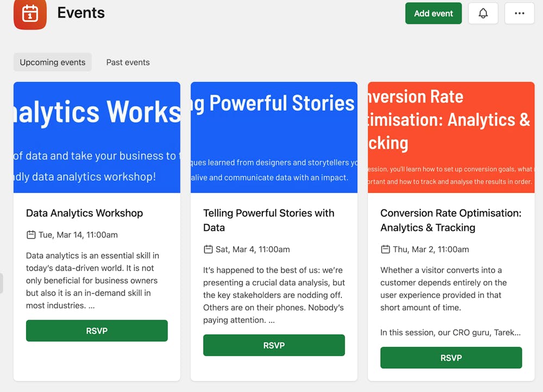
Task: Click the Conversion Rate Optimisation: Analytics & Tracking title
Action: click(450, 220)
